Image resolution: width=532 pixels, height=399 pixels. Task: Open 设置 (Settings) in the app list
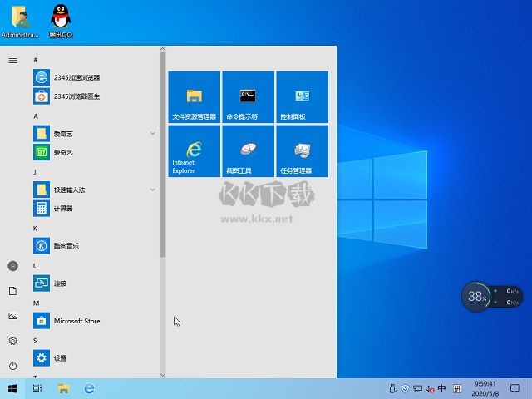[95, 358]
